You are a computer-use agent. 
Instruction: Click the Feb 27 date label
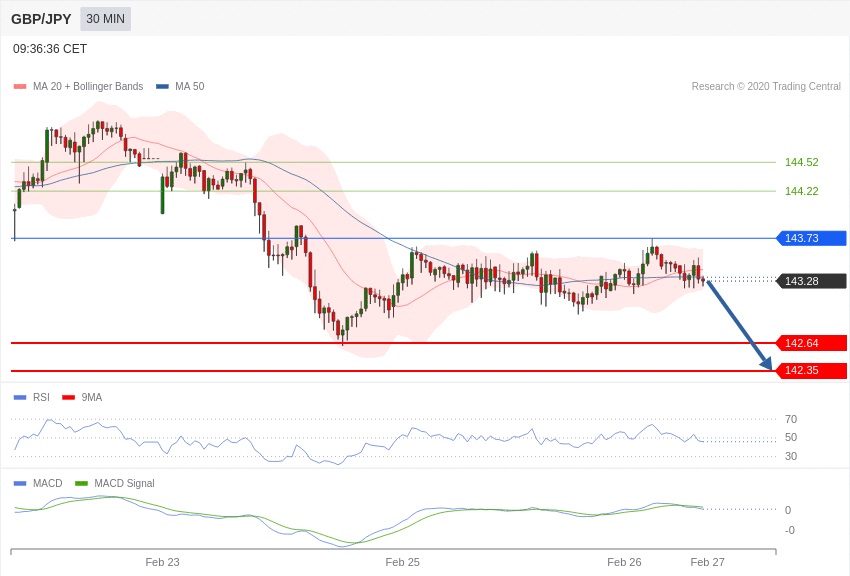707,562
